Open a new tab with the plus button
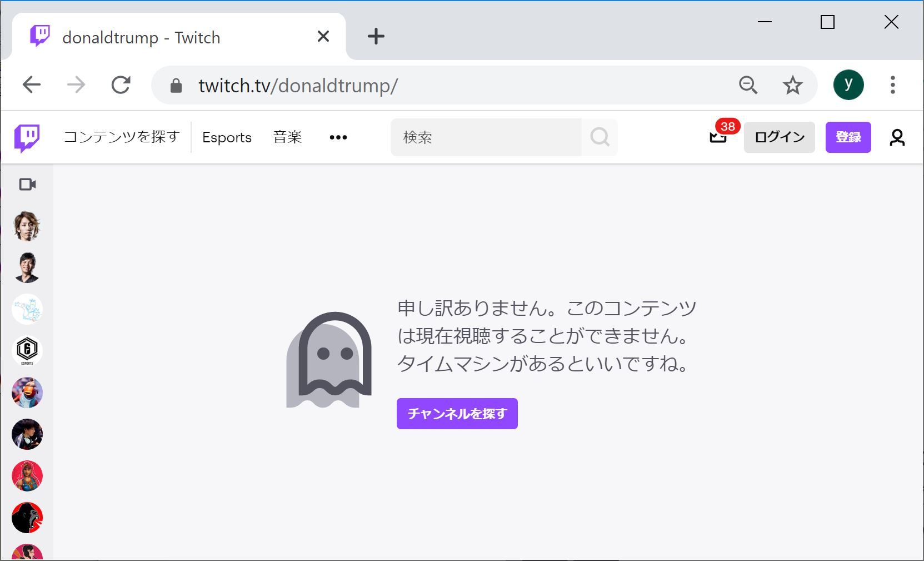 pos(376,37)
